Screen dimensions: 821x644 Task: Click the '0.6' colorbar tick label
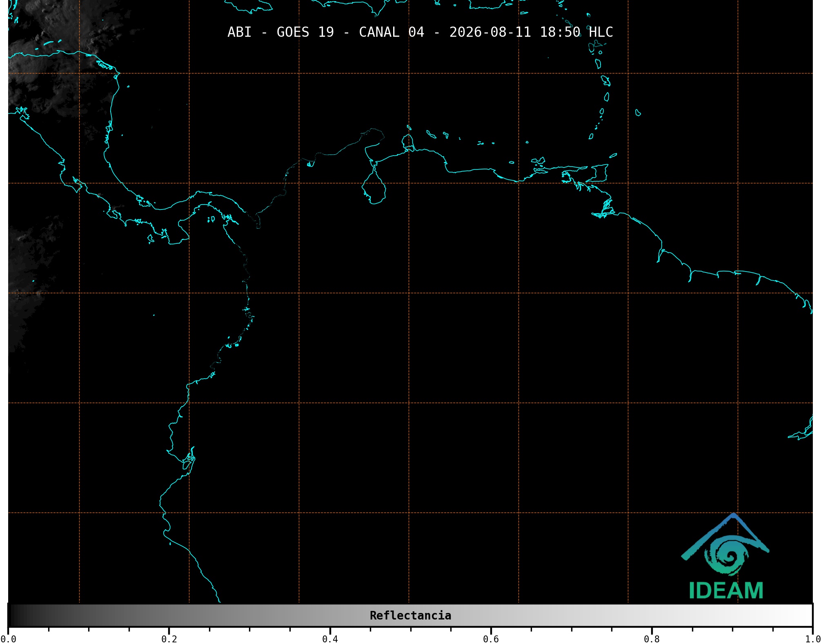[x=491, y=639]
